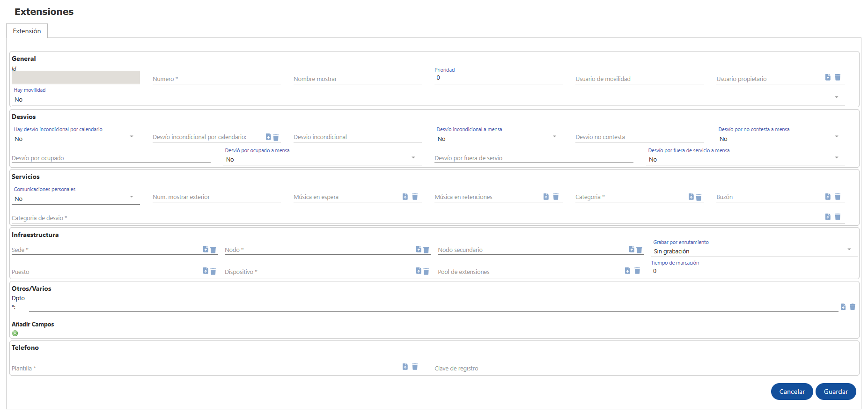The image size is (868, 414).
Task: Click the Cancelar button
Action: point(792,392)
